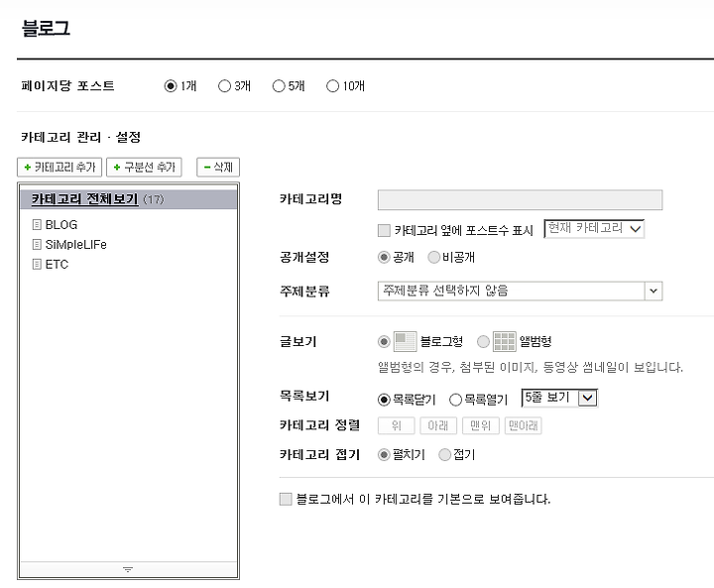
Task: Open the 현재 카테고리 dropdown
Action: coord(594,229)
